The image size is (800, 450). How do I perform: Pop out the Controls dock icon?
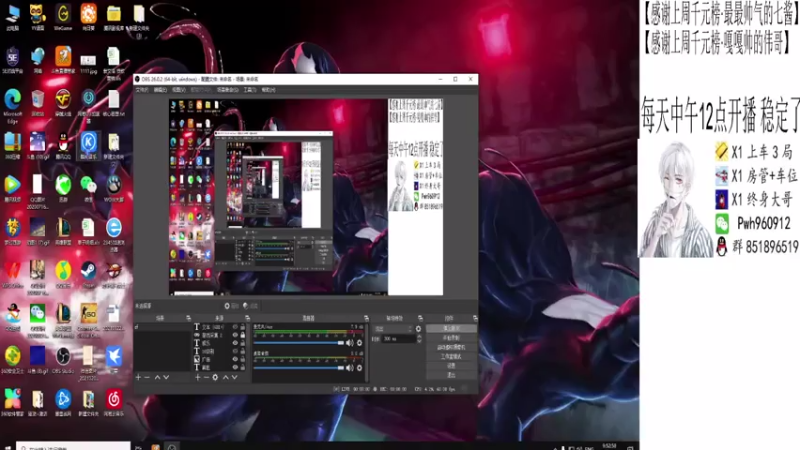pyautogui.click(x=475, y=318)
